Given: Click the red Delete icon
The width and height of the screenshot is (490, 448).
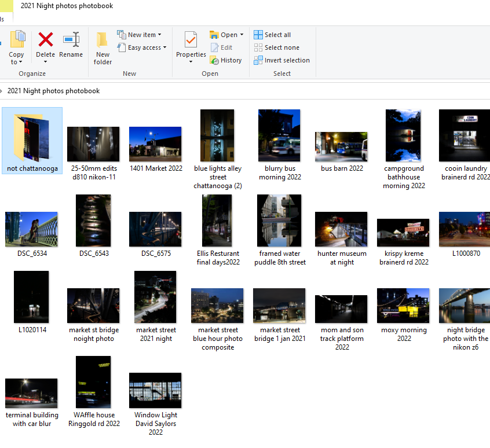Looking at the screenshot, I should click(46, 39).
